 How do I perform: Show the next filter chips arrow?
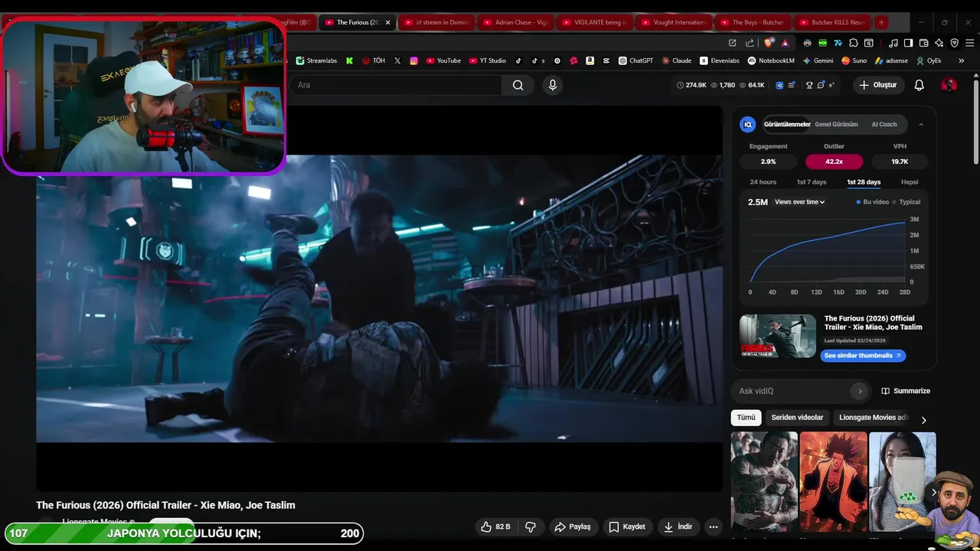(x=923, y=419)
